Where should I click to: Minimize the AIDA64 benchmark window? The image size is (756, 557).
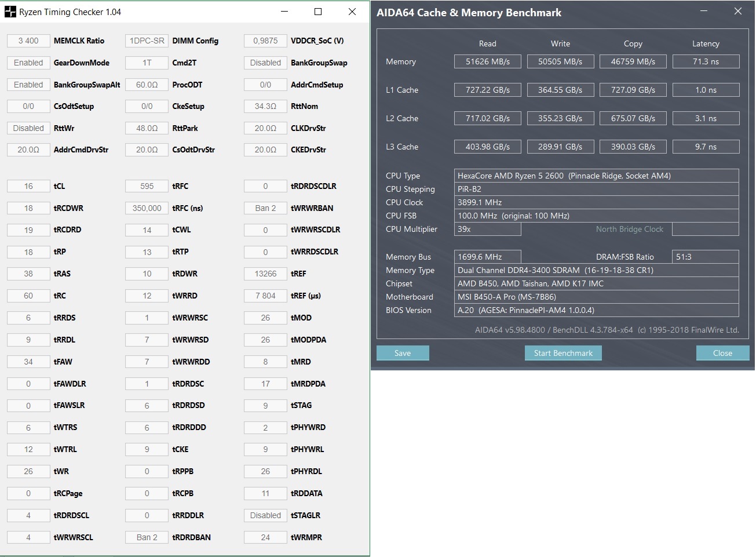(703, 12)
